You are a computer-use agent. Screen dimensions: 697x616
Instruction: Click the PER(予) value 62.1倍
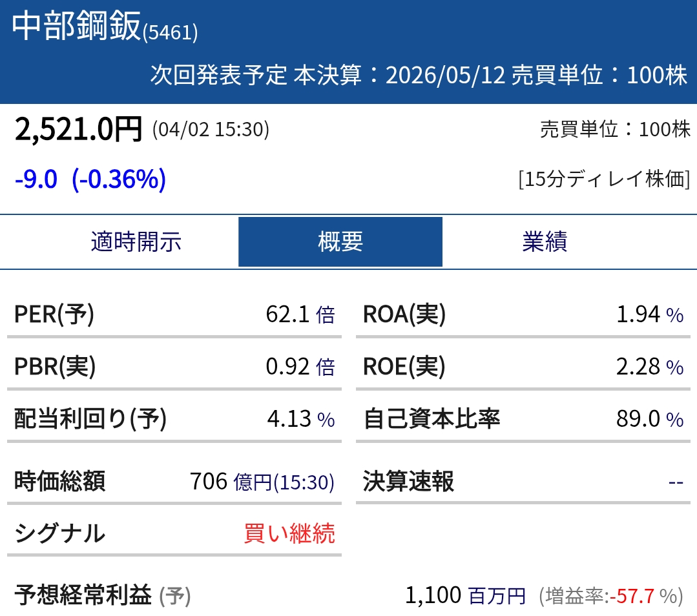click(302, 314)
